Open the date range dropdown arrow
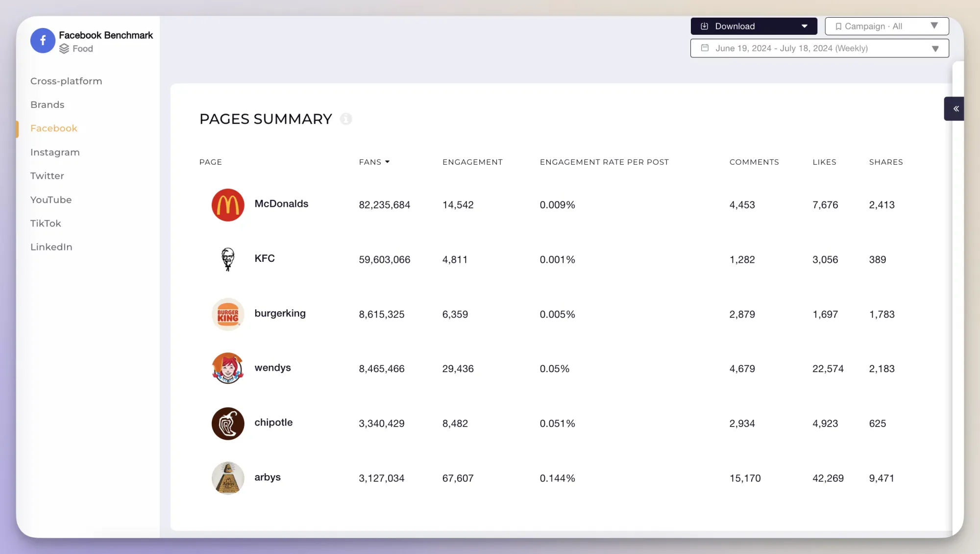The image size is (980, 554). tap(935, 49)
